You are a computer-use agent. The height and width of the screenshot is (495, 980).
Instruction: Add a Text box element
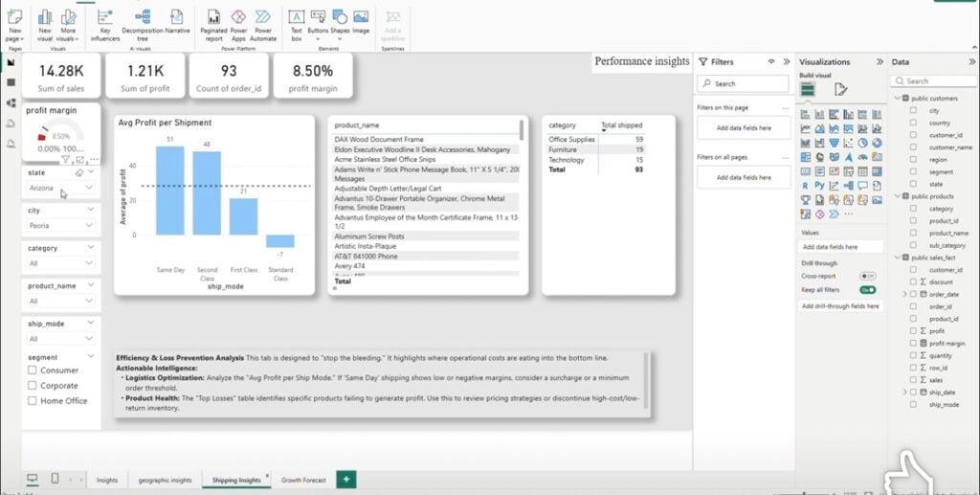[297, 25]
